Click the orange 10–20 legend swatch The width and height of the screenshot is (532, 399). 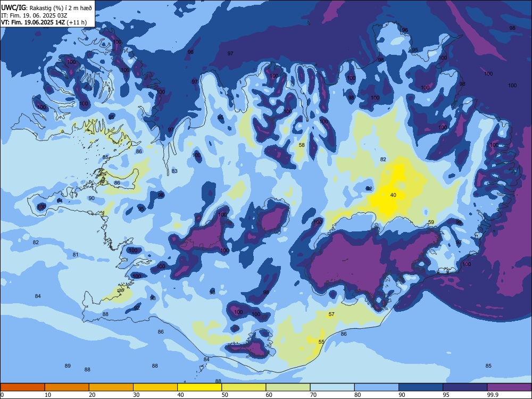tap(67, 387)
